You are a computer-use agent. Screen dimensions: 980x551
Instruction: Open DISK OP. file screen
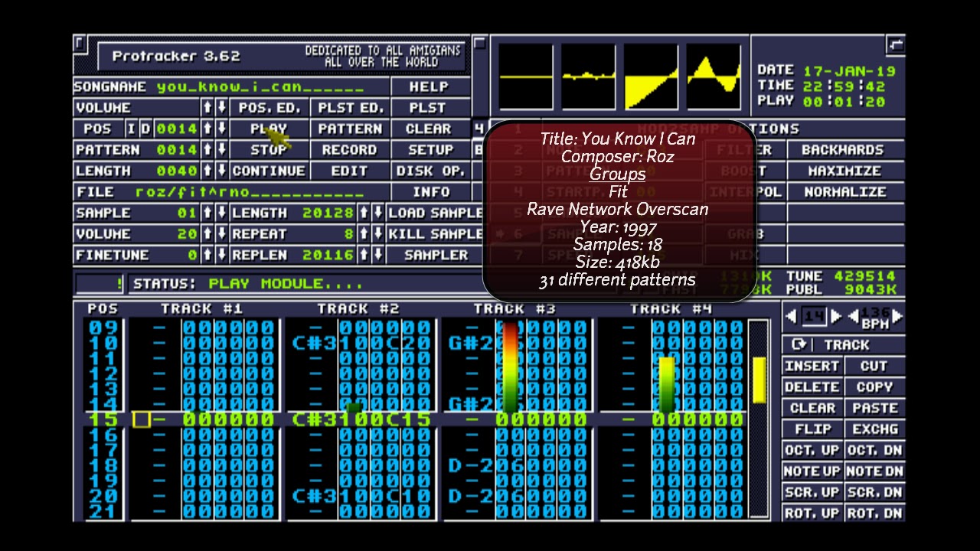coord(430,171)
